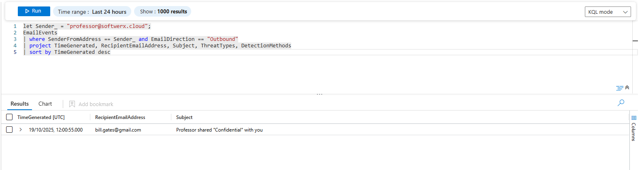Click the bill.gates@gmail.com result cell
644x170 pixels.
tap(118, 130)
